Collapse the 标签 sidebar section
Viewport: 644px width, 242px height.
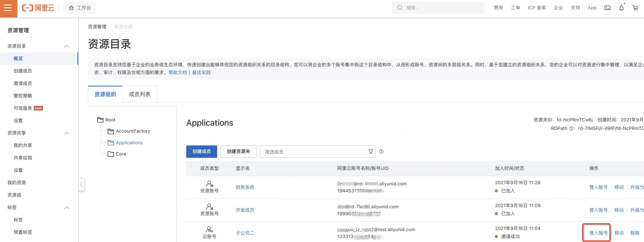[66, 208]
